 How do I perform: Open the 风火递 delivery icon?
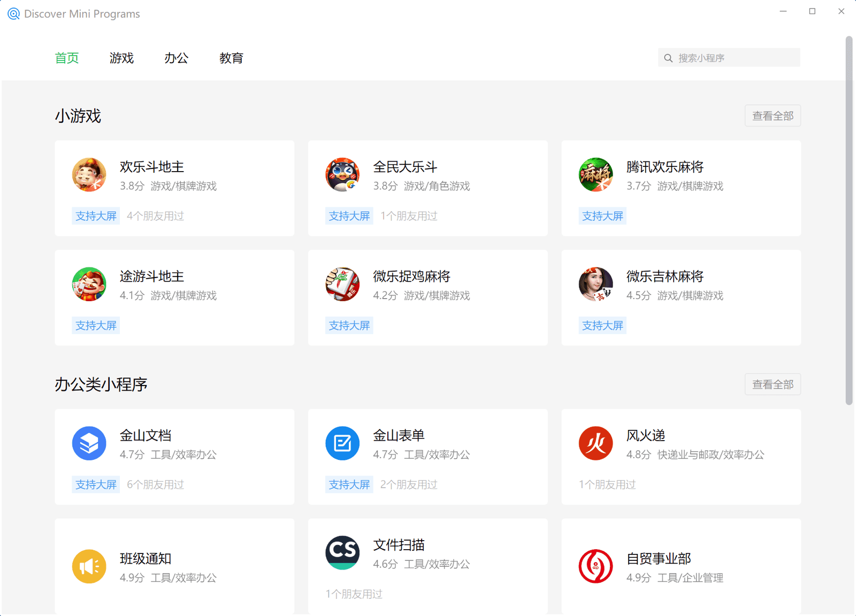point(595,443)
